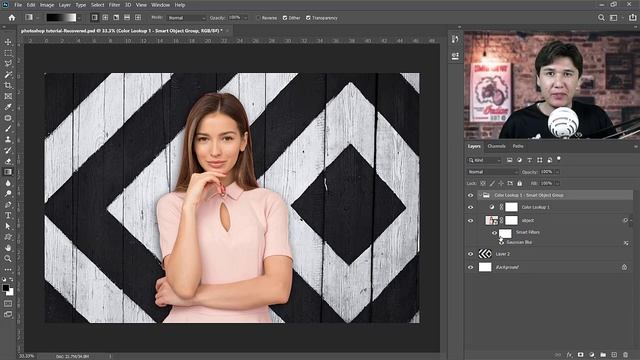640x360 pixels.
Task: Select the History Brush tool
Action: [x=8, y=150]
